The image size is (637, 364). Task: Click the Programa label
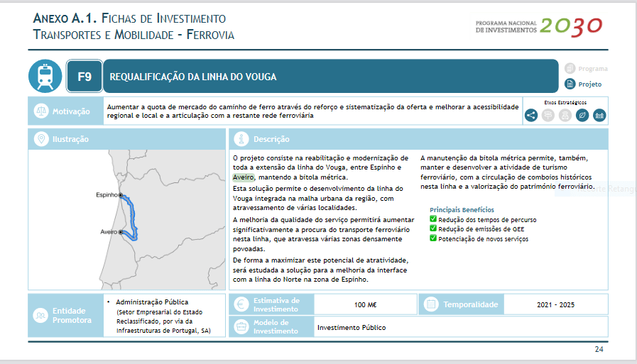pos(593,69)
